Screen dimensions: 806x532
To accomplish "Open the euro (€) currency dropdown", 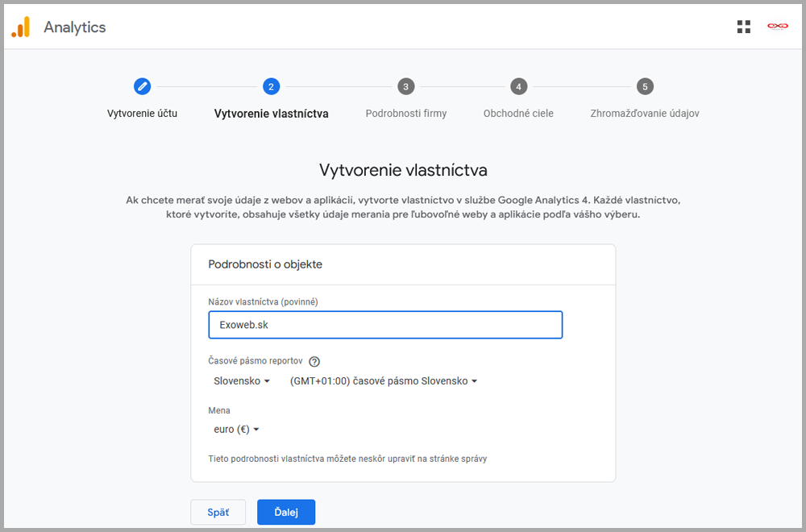I will pos(236,430).
